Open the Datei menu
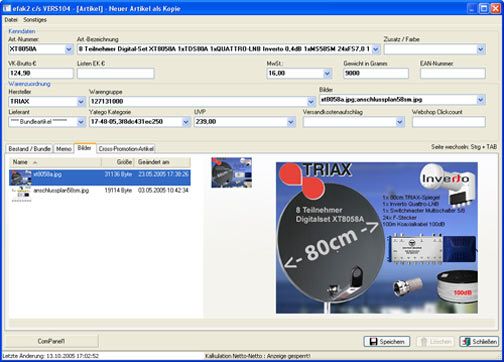This screenshot has height=362, width=504. coord(11,20)
